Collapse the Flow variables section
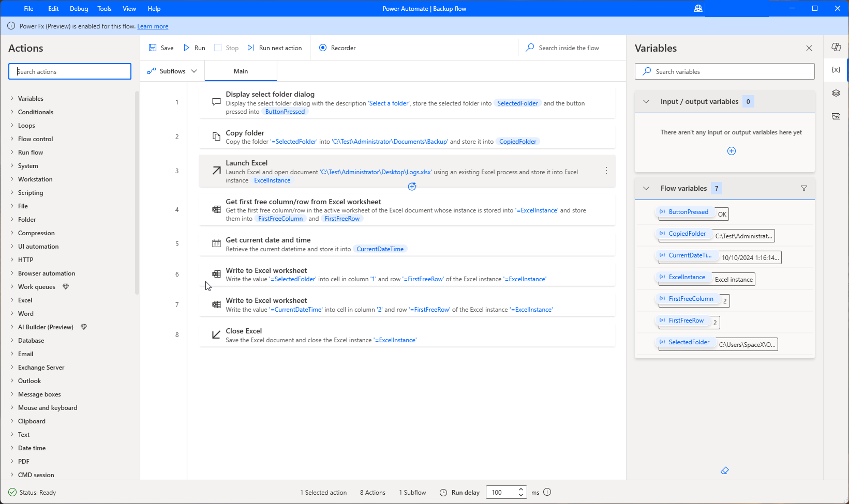The height and width of the screenshot is (504, 849). 646,188
